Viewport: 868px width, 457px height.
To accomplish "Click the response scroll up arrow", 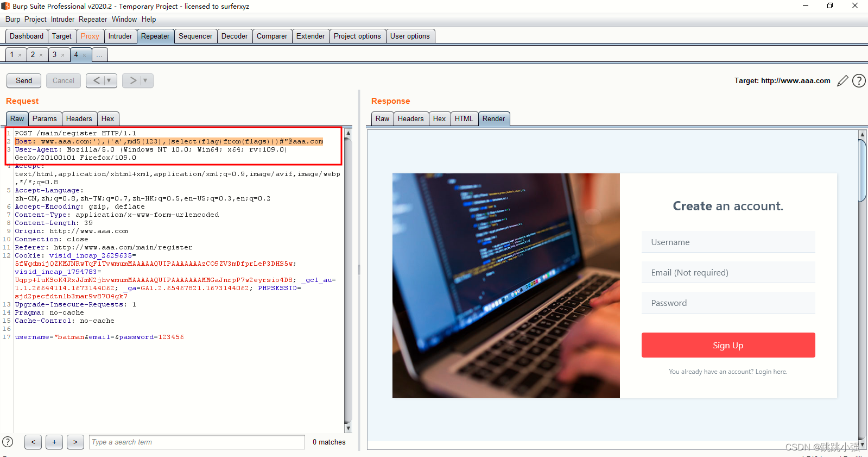I will point(862,134).
